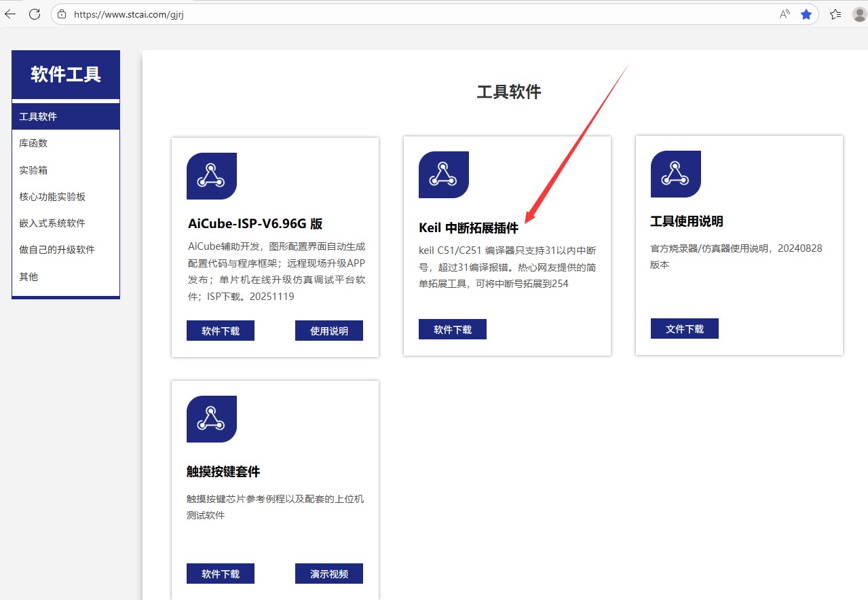The image size is (868, 600).
Task: Open 使用说明 for AiCube-ISP
Action: tap(328, 331)
